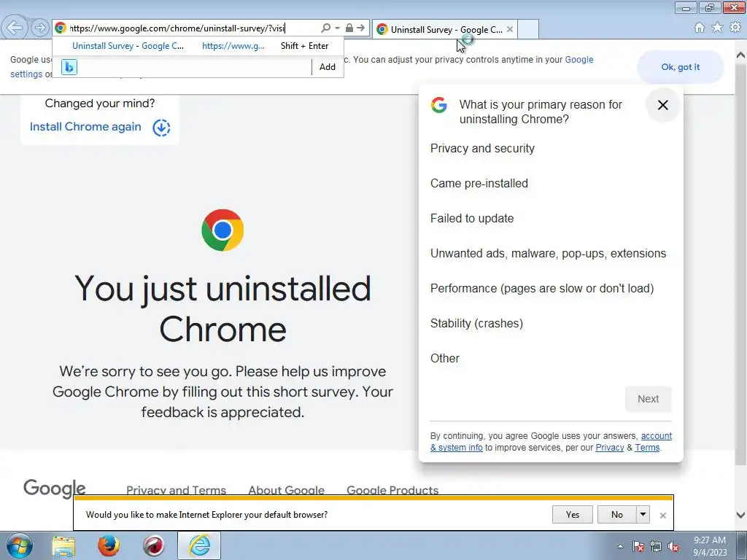Open Action Center flag tray icon
The image size is (747, 560).
[638, 547]
